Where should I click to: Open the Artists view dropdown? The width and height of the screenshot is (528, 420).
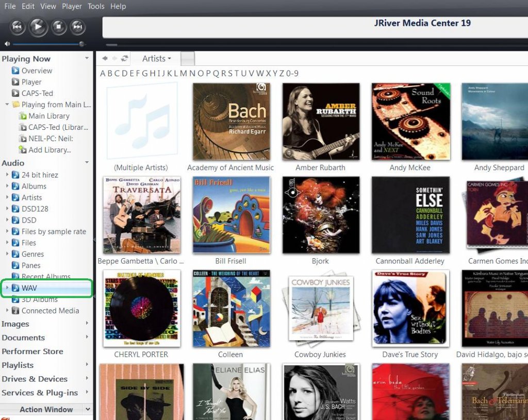(156, 59)
